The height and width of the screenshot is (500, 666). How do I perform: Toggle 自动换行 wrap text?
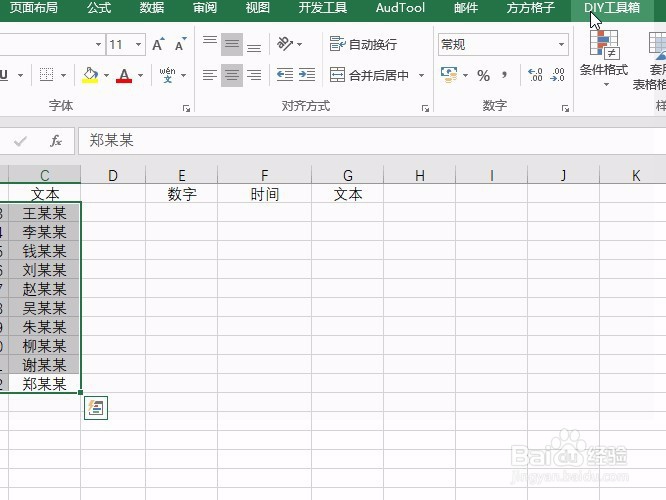point(363,44)
